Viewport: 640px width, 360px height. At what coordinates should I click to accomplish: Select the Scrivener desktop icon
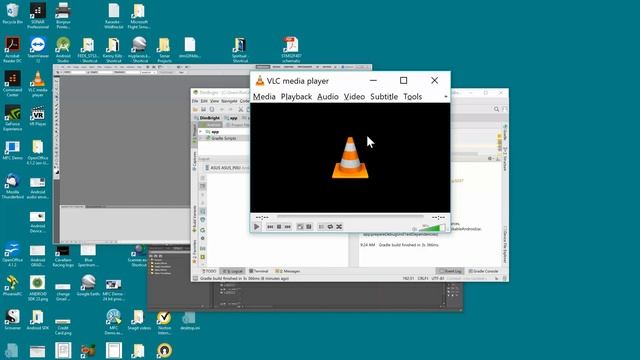[x=12, y=320]
